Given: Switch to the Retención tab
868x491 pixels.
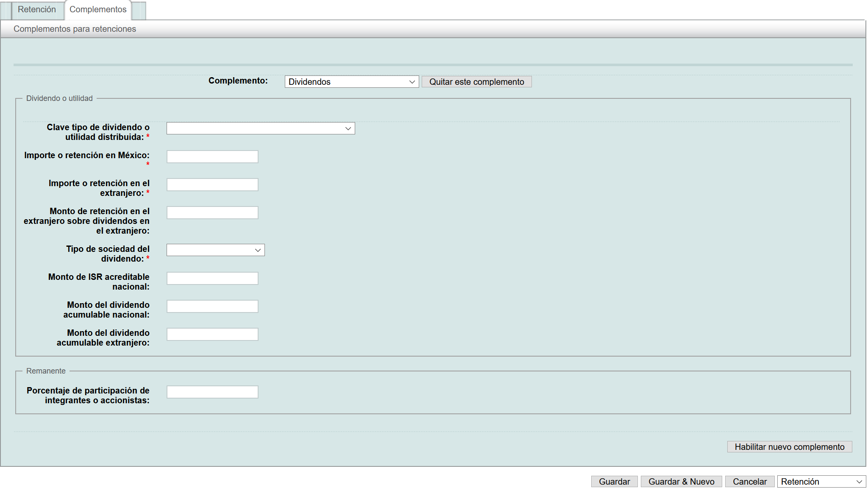Looking at the screenshot, I should click(x=36, y=10).
